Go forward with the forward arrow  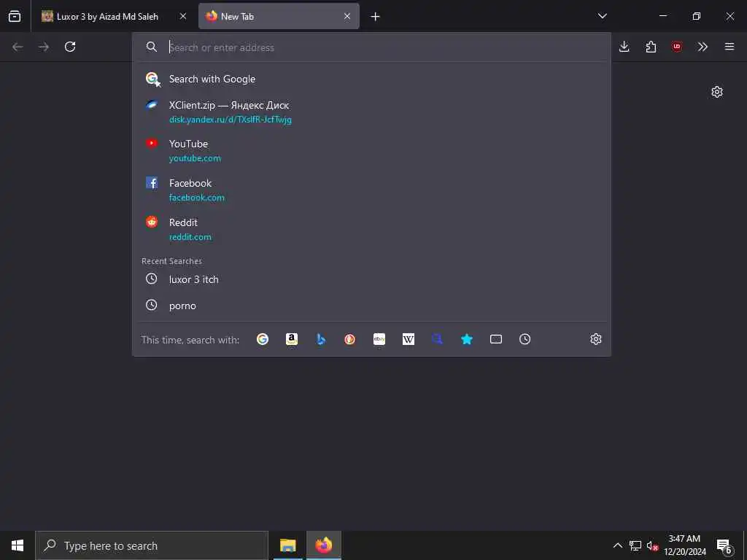[44, 47]
